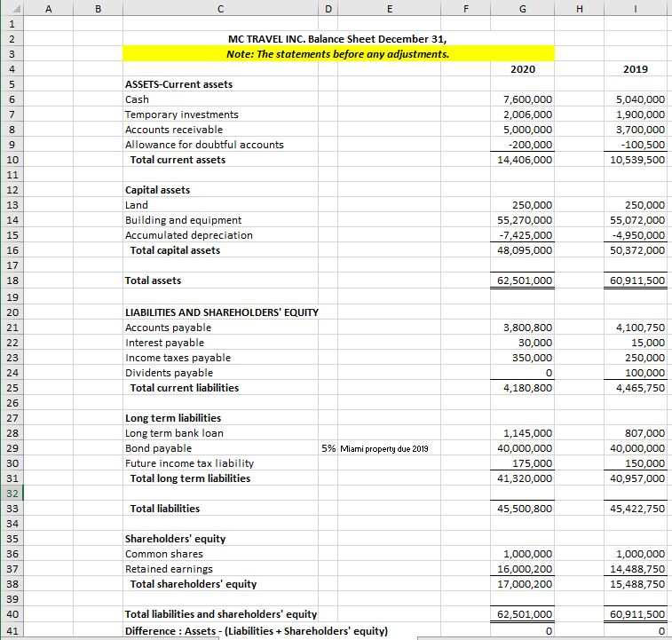Select 2019 Accounts receivable 3,700,000

coord(635,129)
